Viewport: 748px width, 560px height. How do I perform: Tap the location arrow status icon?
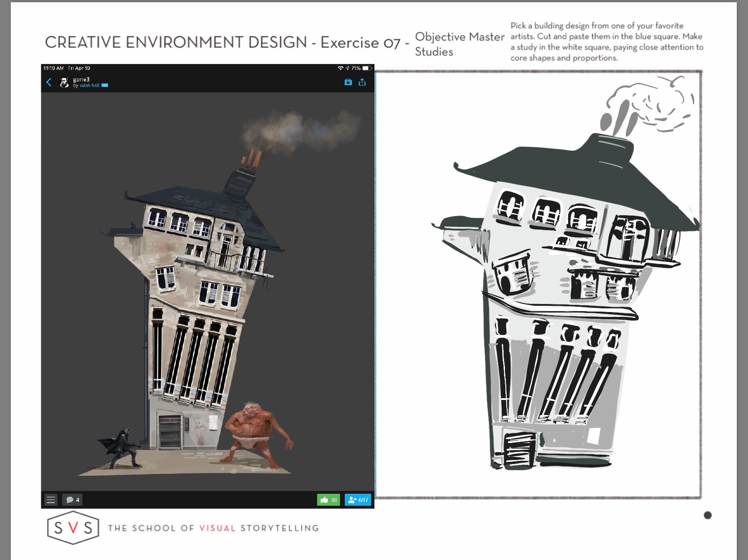pos(348,68)
